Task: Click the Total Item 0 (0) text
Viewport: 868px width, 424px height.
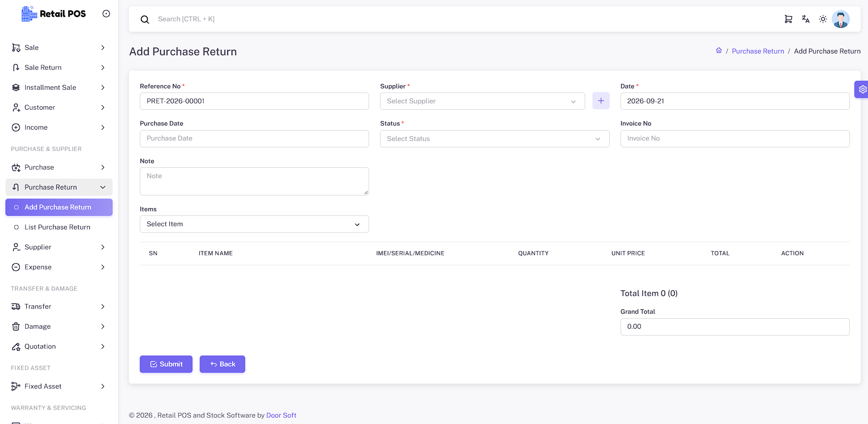Action: click(649, 293)
